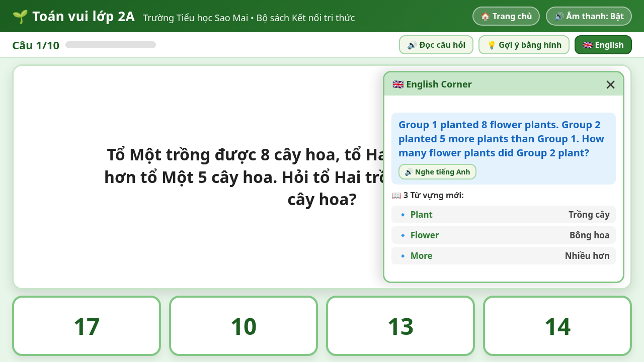
Task: Click the Câu 1/10 counter
Action: click(36, 45)
